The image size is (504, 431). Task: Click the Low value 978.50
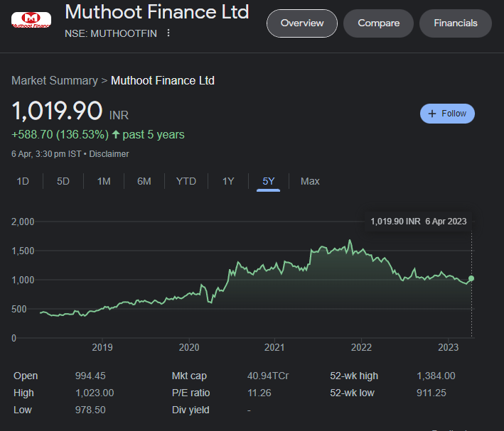point(90,410)
